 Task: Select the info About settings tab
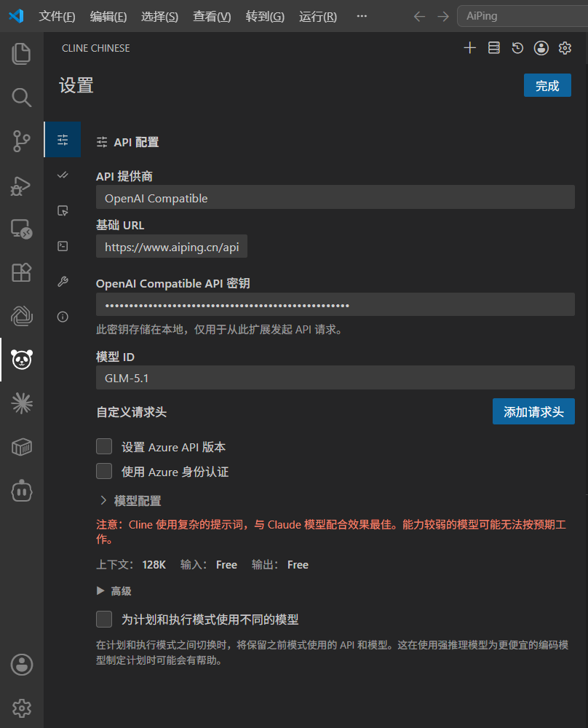click(x=63, y=317)
